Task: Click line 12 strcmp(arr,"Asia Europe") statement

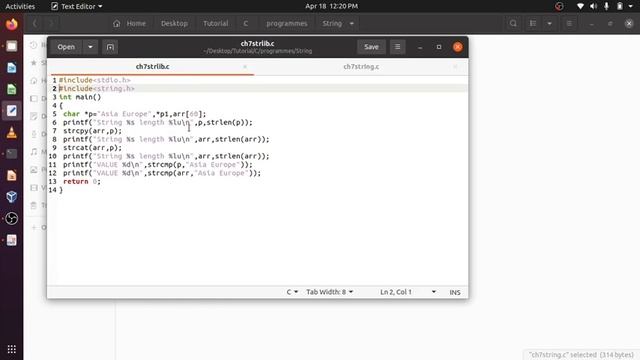Action: point(162,173)
